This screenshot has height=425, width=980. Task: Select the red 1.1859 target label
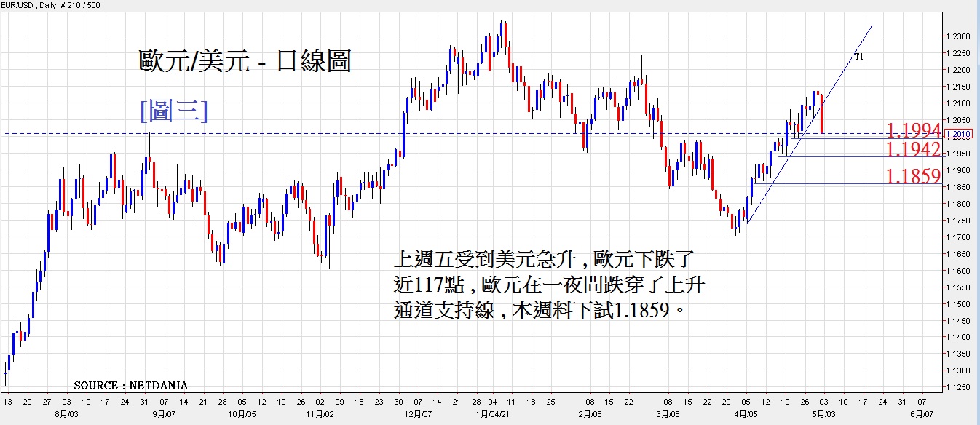point(914,176)
